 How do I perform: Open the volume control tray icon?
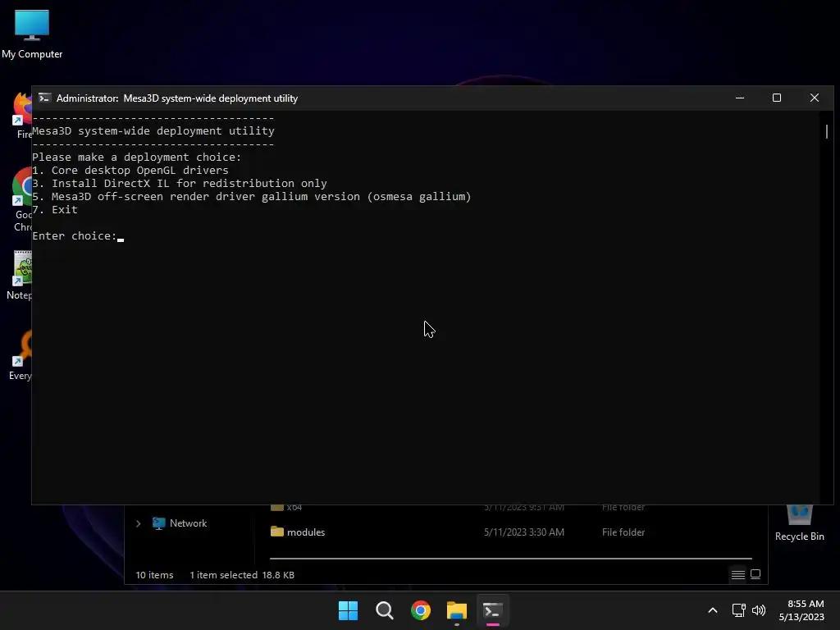click(x=759, y=610)
